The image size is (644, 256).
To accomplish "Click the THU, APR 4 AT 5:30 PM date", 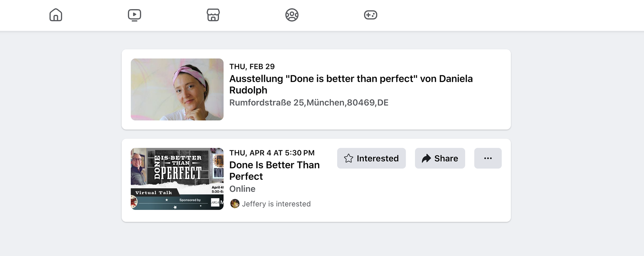I will click(272, 153).
